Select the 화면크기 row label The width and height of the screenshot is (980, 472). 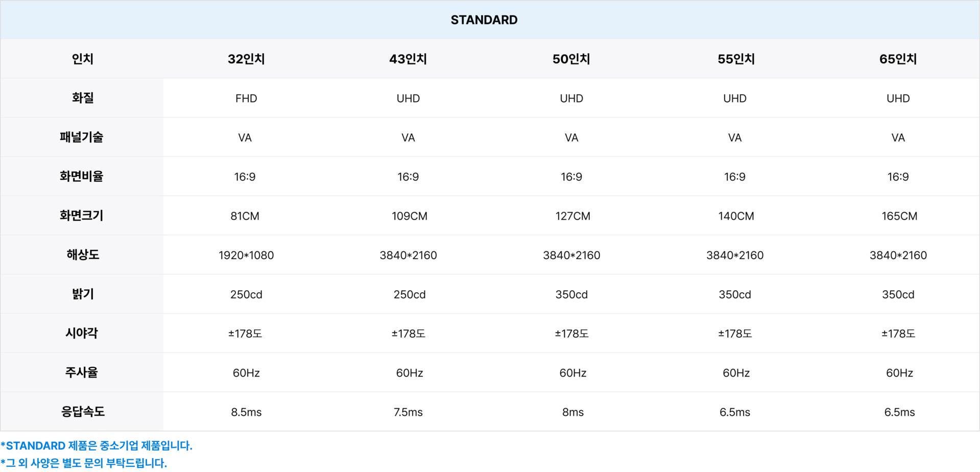point(82,216)
